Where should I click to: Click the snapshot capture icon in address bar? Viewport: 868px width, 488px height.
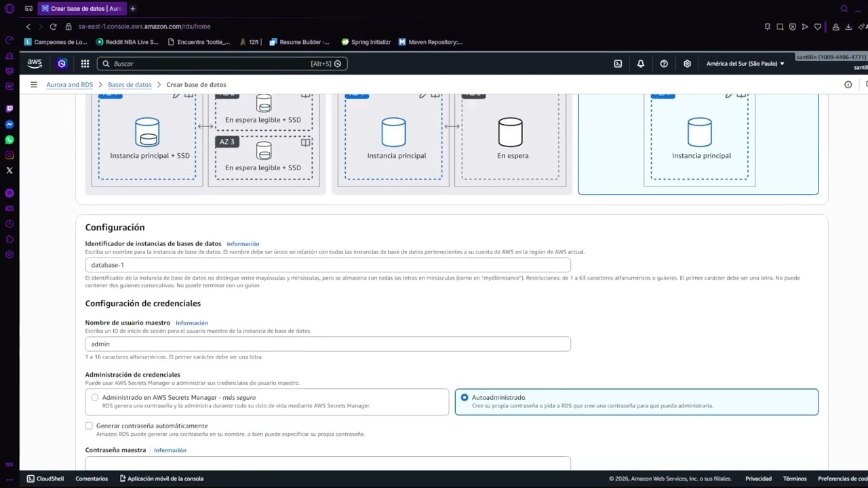[x=780, y=26]
